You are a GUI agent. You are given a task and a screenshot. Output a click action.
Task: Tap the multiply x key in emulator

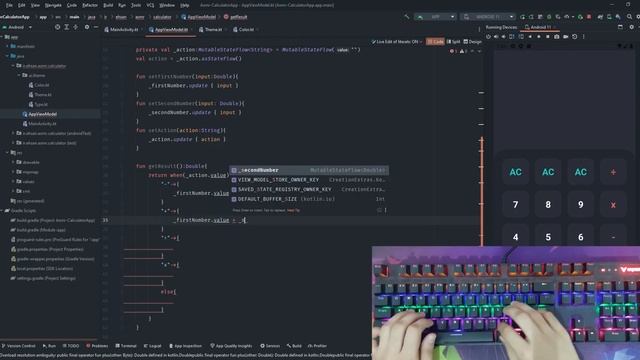tap(613, 204)
